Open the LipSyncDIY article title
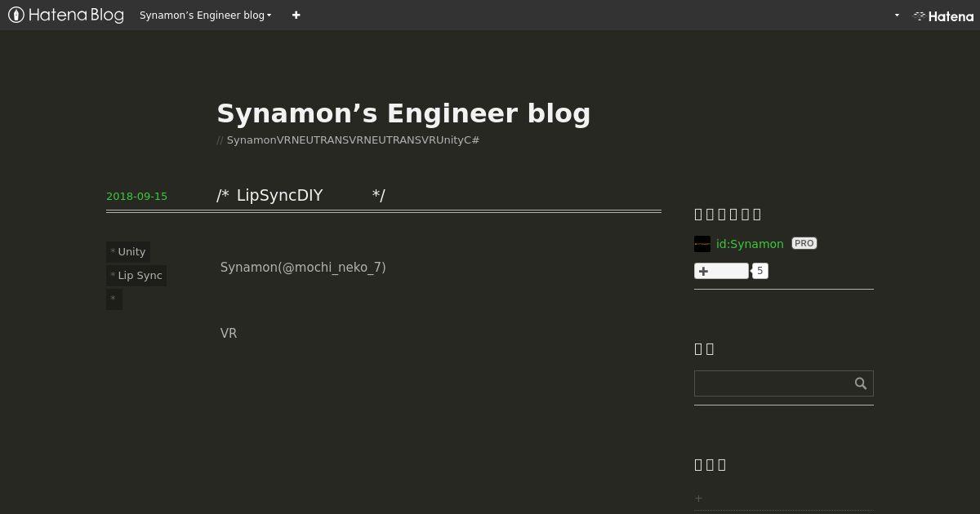Screen dimensions: 980x514 (301, 195)
